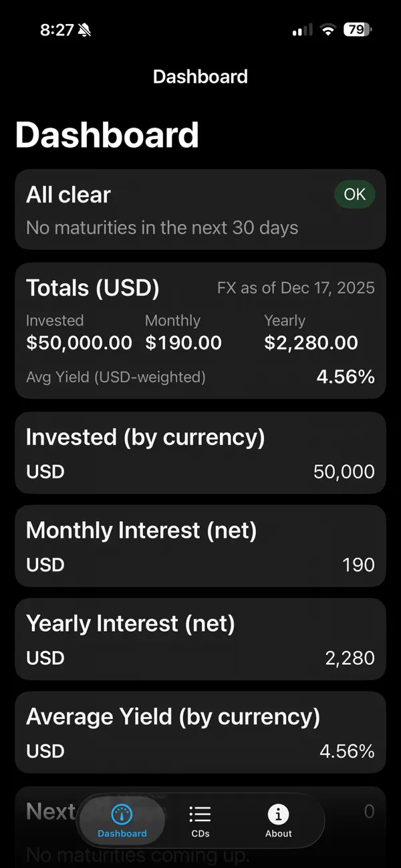Select the Invested (by currency) card
The image size is (401, 868).
(200, 452)
